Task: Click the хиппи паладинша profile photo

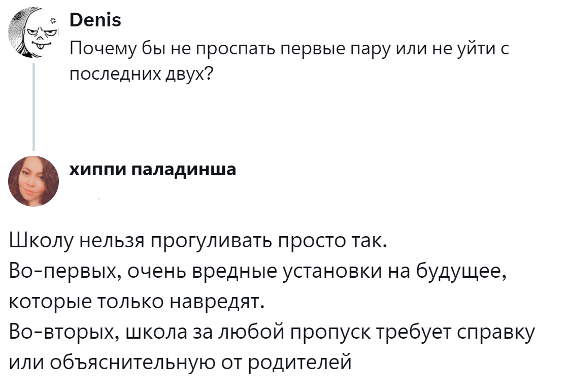Action: point(34,181)
